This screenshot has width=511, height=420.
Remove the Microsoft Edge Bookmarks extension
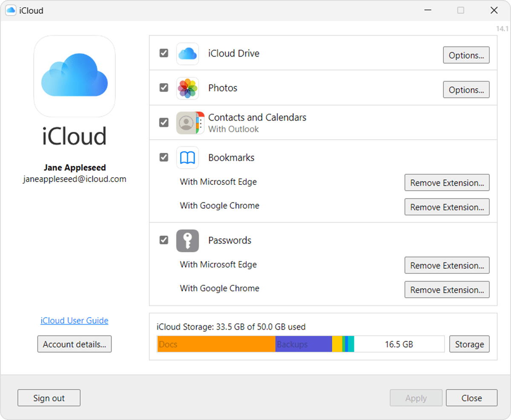[447, 182]
